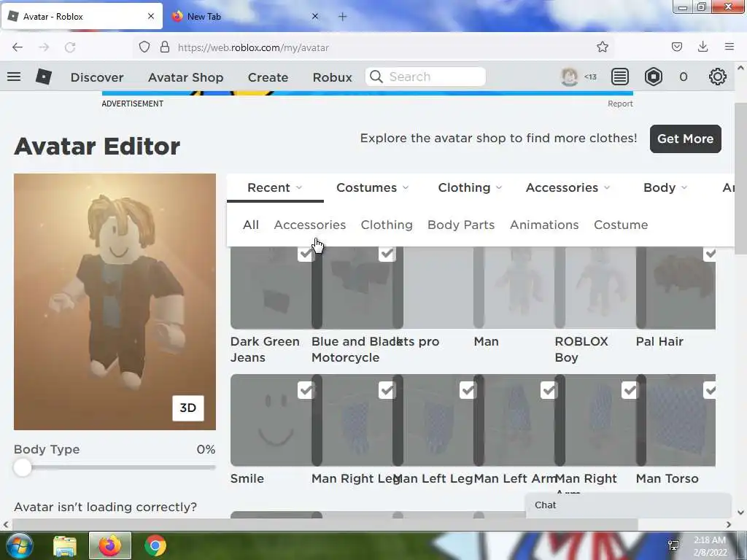Uncheck the Blue and Black Motorcycle item

[387, 253]
